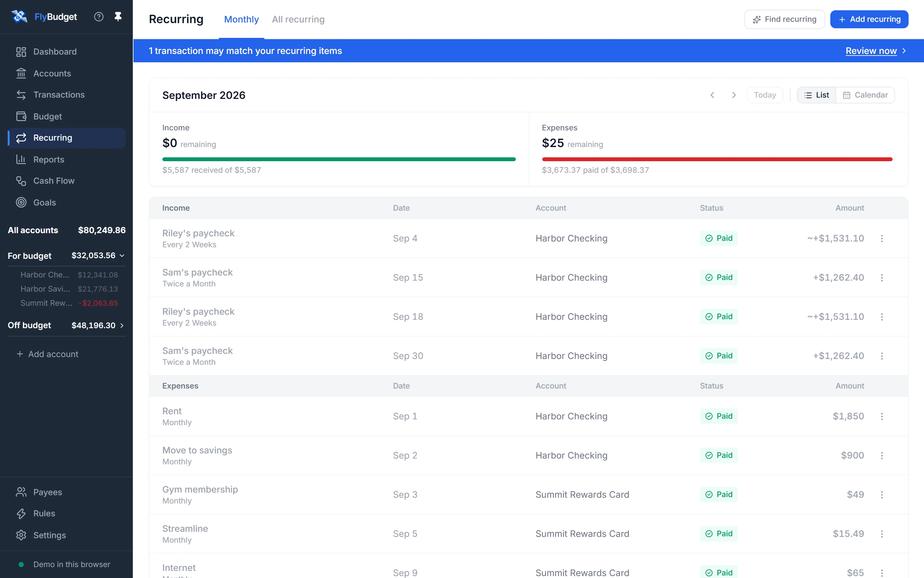Viewport: 924px width, 578px height.
Task: Open options menu for Sep 4 Riley's paycheck
Action: coord(882,239)
